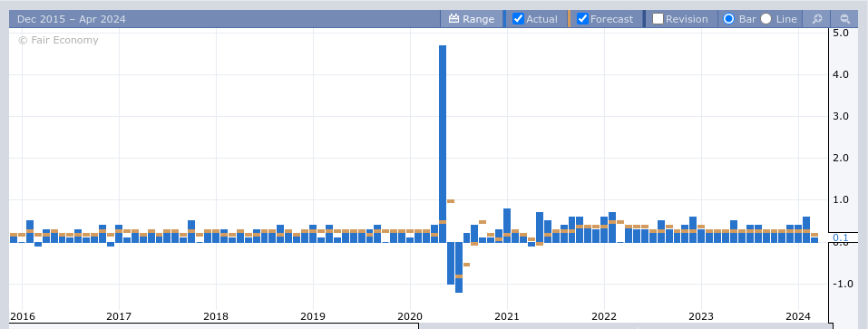Image resolution: width=868 pixels, height=329 pixels.
Task: Enable the Revision checkbox
Action: pos(658,19)
